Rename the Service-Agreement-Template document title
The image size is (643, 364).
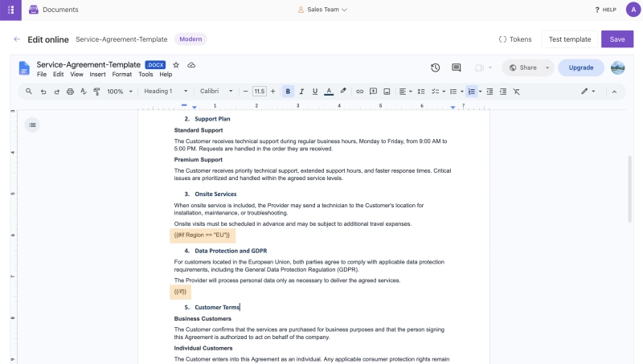click(x=88, y=65)
